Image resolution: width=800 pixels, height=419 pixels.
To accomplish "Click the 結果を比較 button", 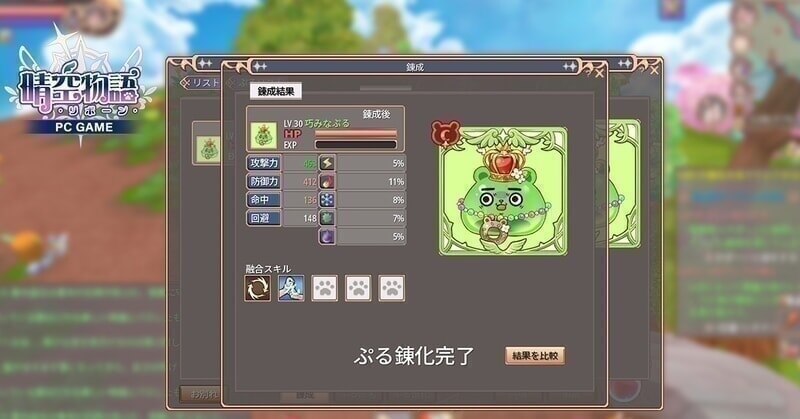I will pos(535,356).
